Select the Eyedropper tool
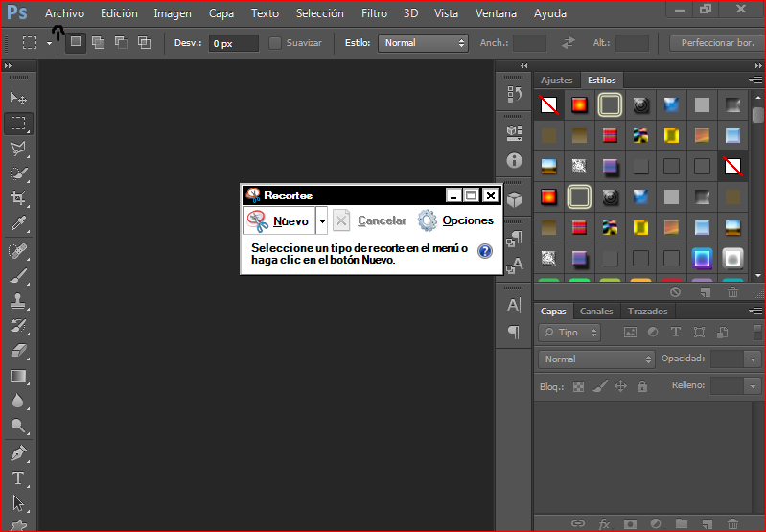 pyautogui.click(x=18, y=223)
